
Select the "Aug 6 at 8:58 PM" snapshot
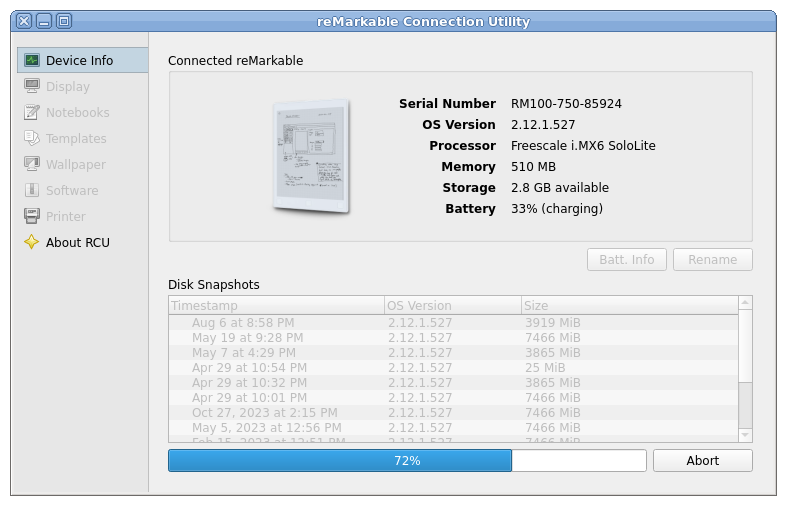(454, 323)
